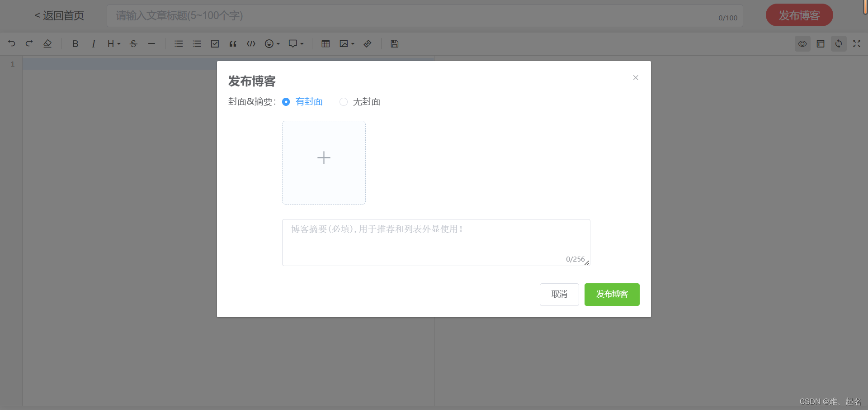Insert unordered bullet list

point(179,44)
